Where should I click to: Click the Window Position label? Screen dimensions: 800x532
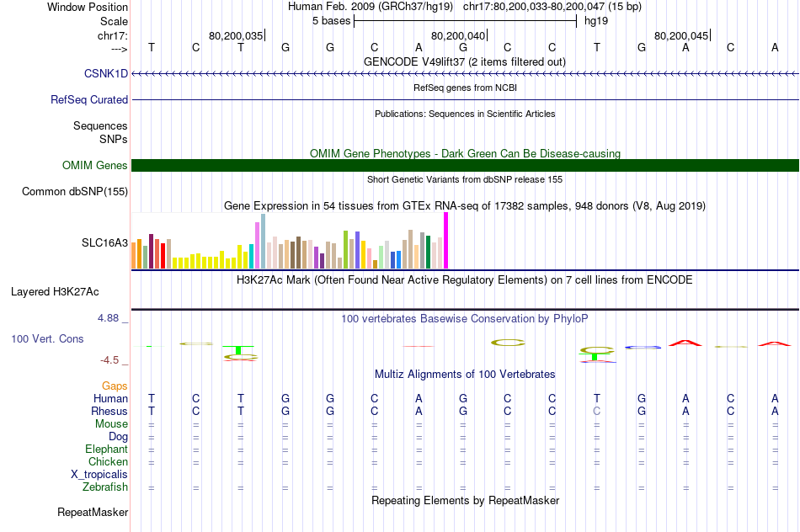tap(88, 7)
